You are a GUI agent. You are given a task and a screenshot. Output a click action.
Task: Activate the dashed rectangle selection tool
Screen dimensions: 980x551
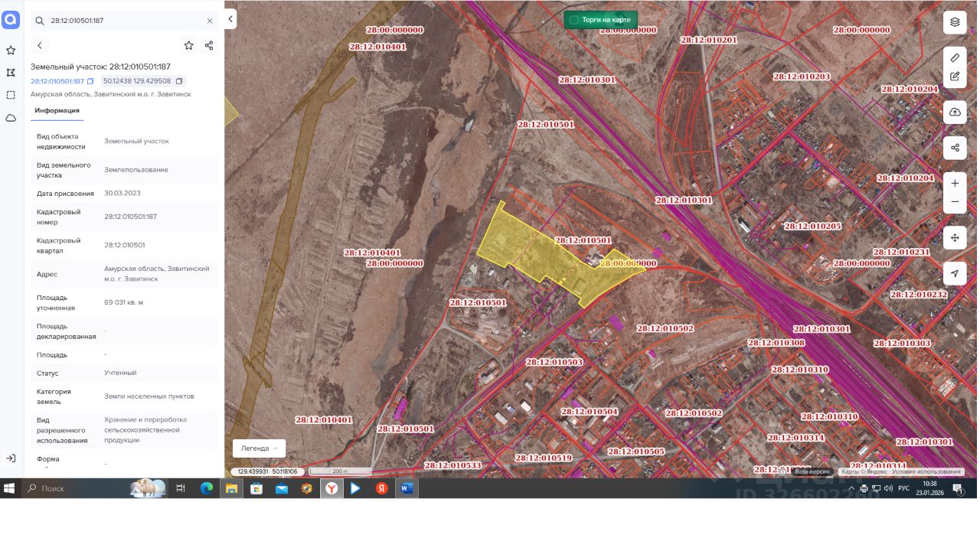tap(11, 95)
